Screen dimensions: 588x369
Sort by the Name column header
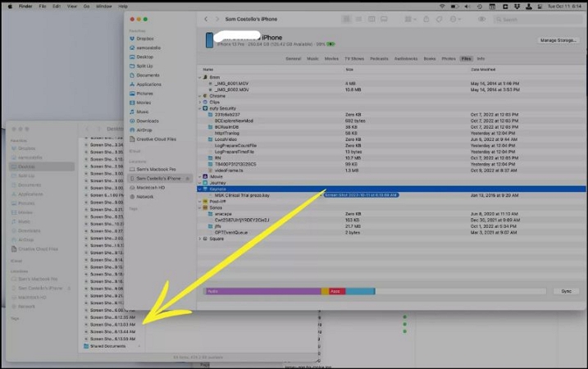(208, 70)
